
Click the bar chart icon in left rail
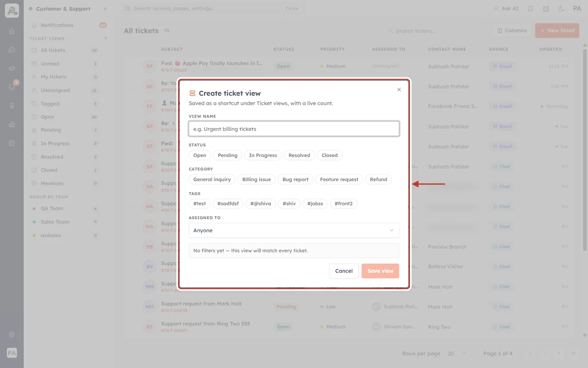12,124
